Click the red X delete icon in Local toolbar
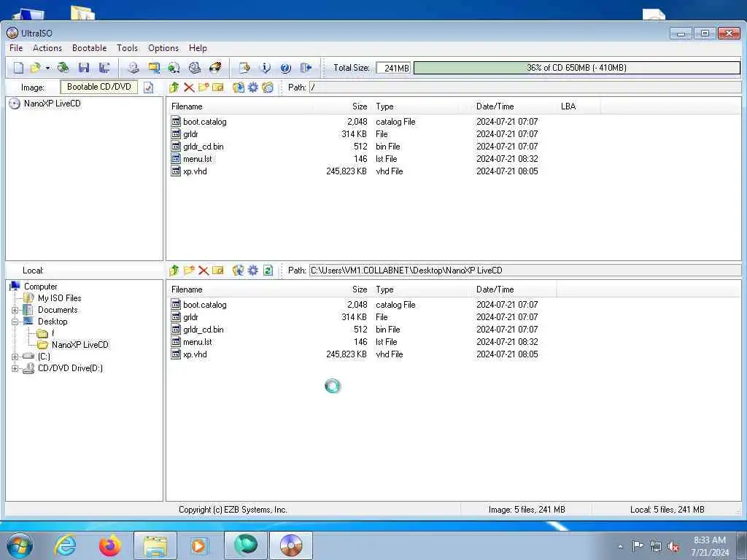The width and height of the screenshot is (747, 560). click(x=204, y=271)
